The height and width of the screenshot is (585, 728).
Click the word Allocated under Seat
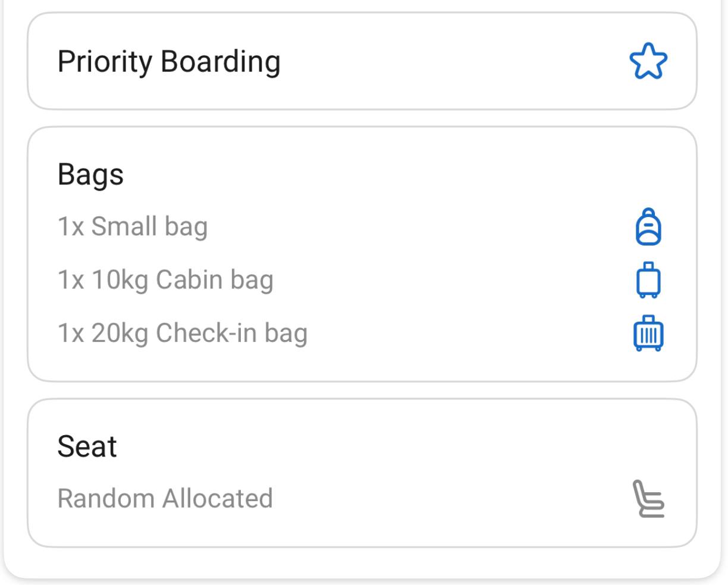click(218, 498)
